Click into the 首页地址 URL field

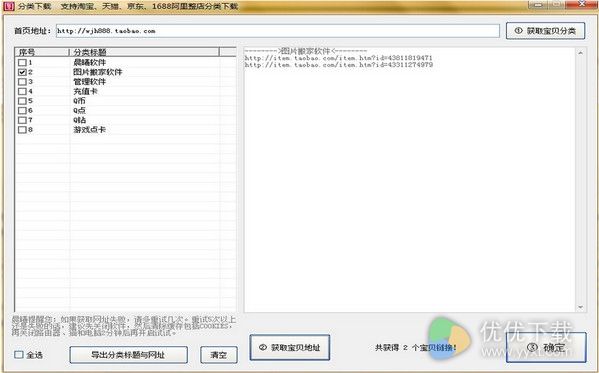278,31
